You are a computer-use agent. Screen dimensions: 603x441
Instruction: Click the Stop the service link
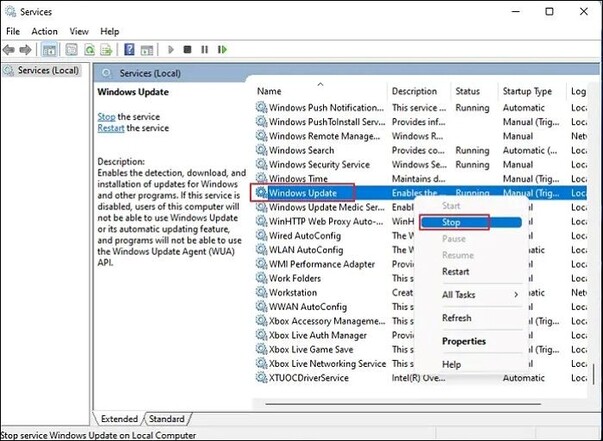click(105, 116)
